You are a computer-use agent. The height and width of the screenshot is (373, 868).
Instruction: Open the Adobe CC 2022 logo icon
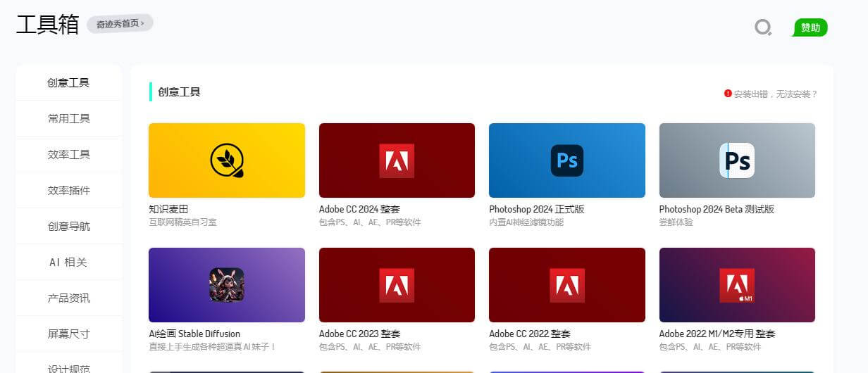click(567, 285)
